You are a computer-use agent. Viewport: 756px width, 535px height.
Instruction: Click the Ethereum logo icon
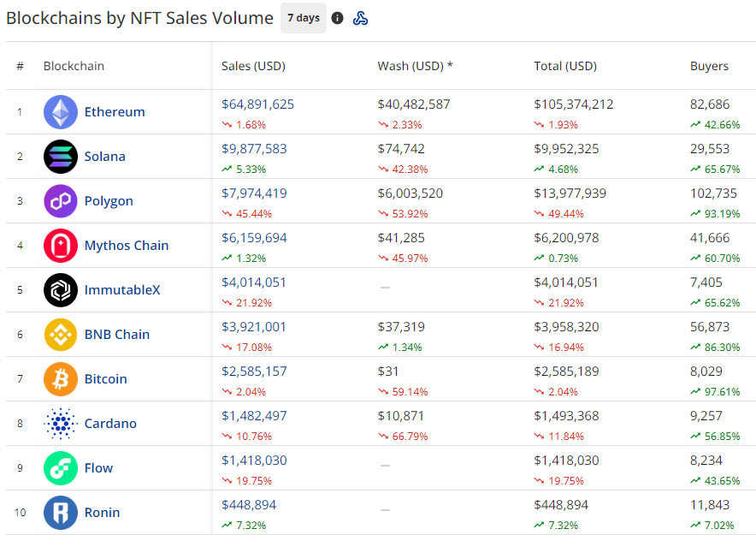point(60,112)
